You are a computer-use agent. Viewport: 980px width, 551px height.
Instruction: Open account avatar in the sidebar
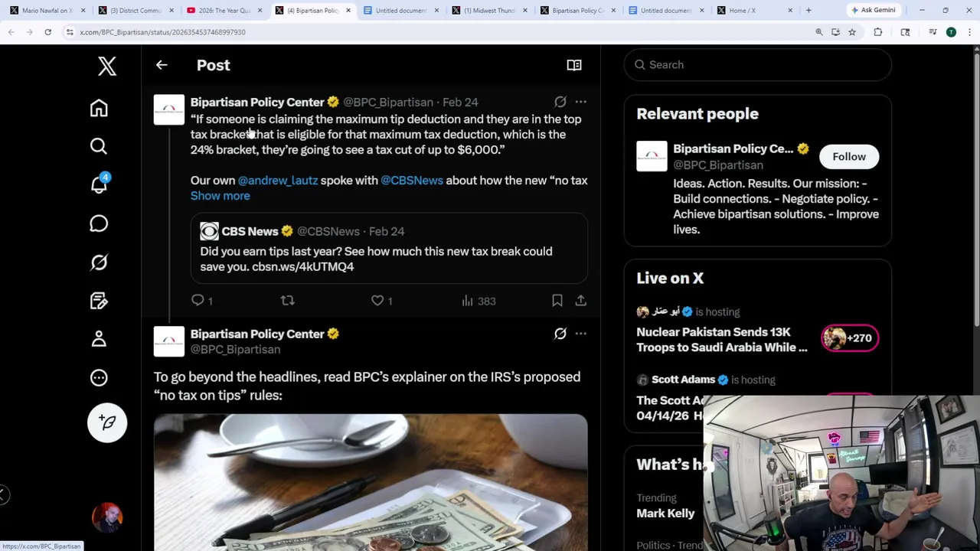(107, 517)
